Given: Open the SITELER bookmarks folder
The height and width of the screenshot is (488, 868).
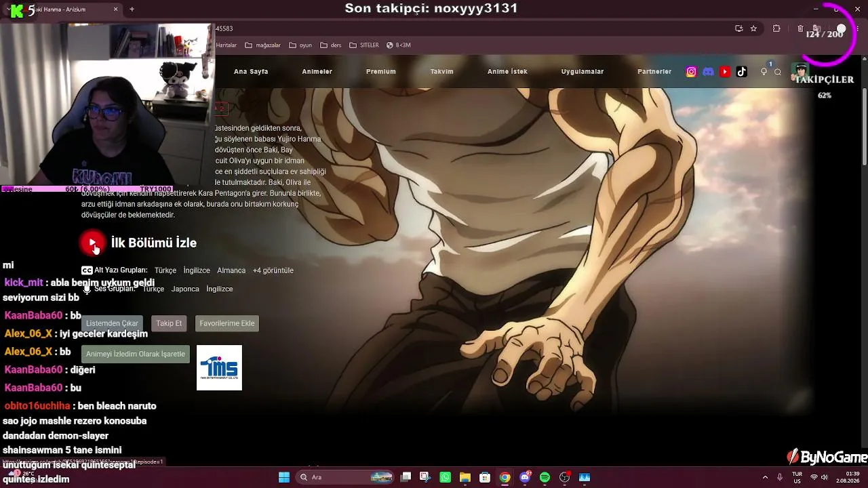Looking at the screenshot, I should pos(364,45).
